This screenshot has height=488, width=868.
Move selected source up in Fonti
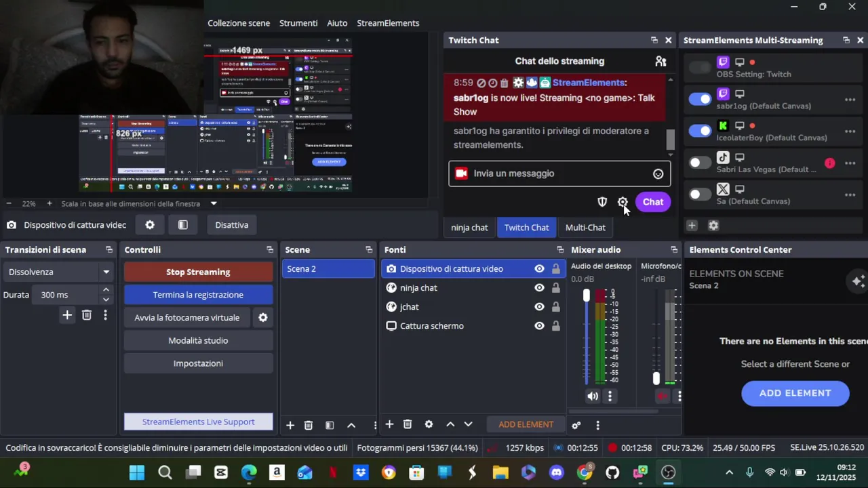point(450,424)
